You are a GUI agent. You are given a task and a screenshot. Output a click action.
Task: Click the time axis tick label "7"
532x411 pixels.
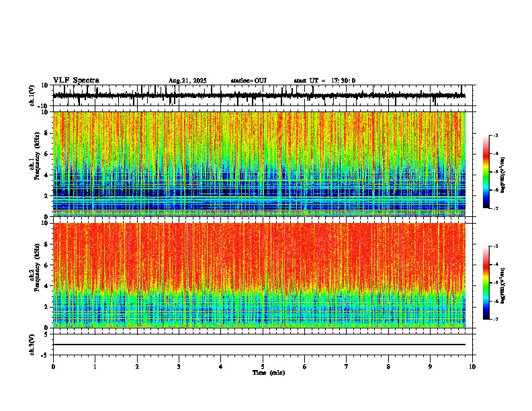pyautogui.click(x=347, y=367)
